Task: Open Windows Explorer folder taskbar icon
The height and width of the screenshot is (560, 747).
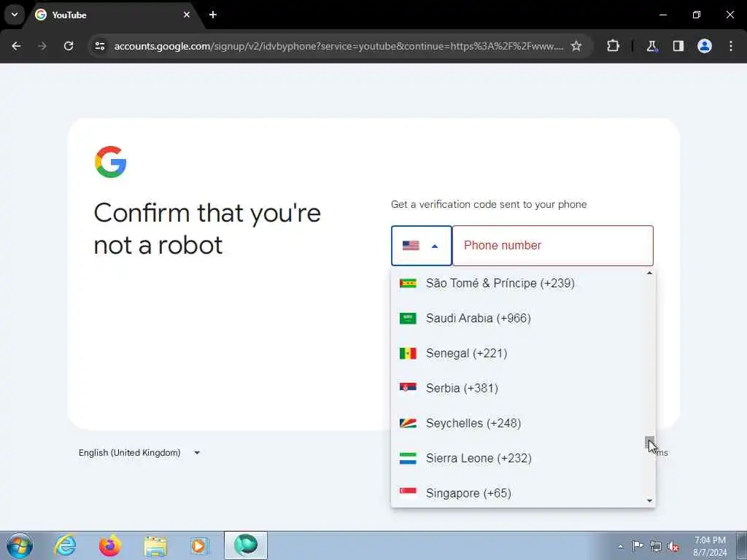Action: click(155, 545)
